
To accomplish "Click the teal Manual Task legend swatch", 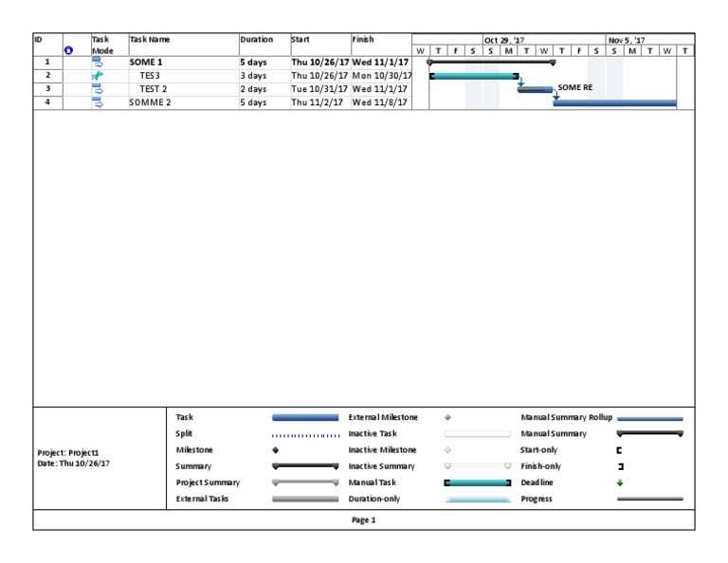I will [x=478, y=482].
